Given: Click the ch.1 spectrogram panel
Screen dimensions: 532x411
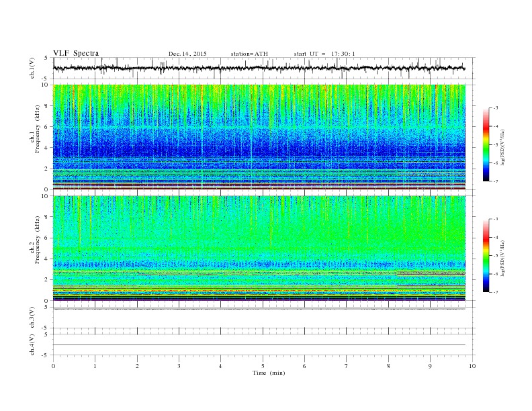Looking at the screenshot, I should [x=259, y=137].
